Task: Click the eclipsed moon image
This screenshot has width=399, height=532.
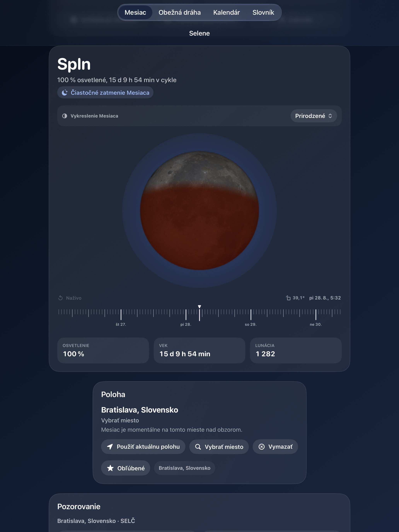Action: point(199,211)
